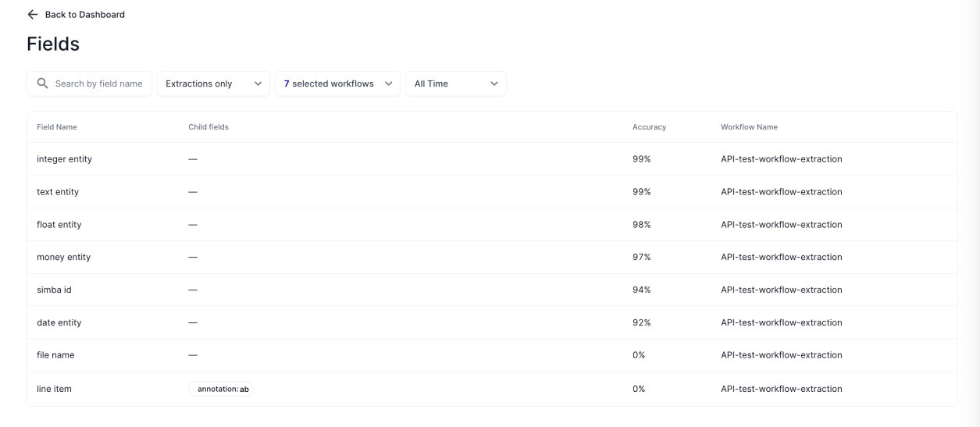Select the integer entity row
Image resolution: width=980 pixels, height=427 pixels.
click(x=492, y=159)
